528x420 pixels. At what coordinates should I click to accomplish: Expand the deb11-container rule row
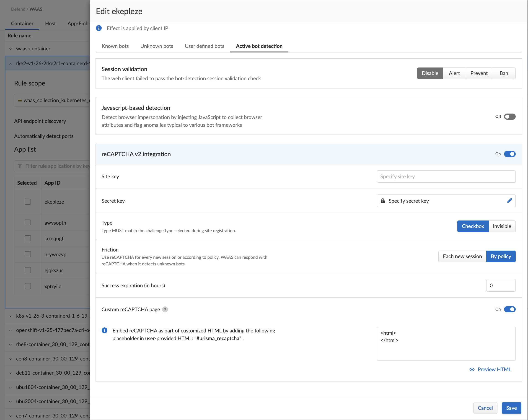[10, 373]
